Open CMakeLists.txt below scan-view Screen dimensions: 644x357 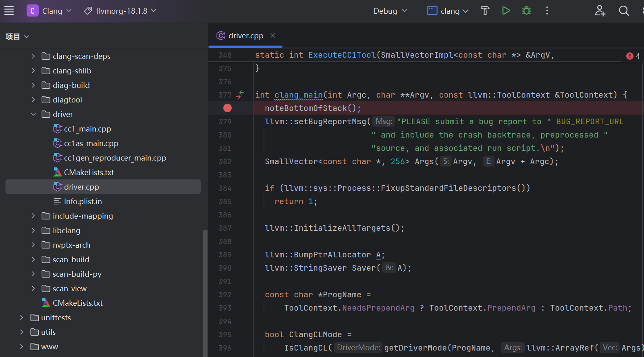pos(78,303)
